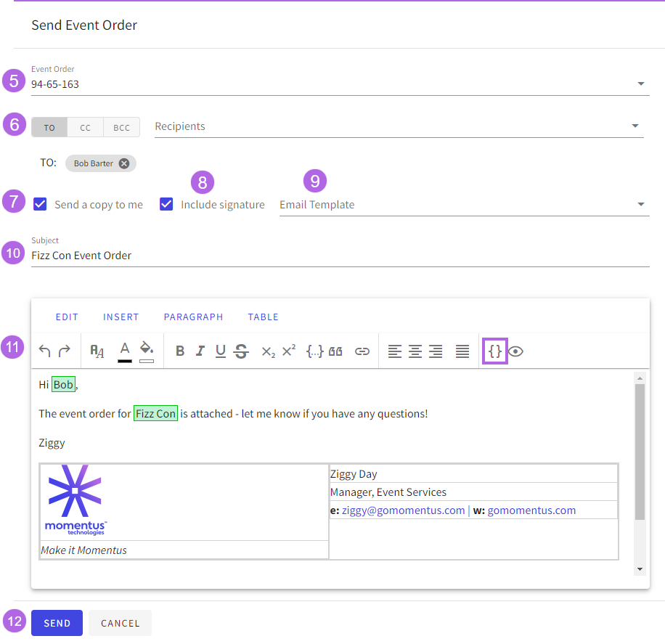
Task: Insert a hyperlink using link icon
Action: click(362, 351)
